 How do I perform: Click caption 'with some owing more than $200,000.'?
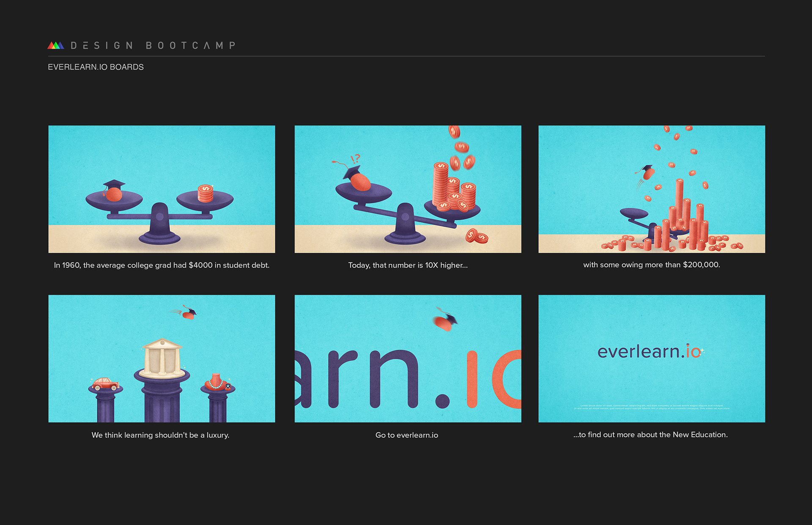click(652, 265)
